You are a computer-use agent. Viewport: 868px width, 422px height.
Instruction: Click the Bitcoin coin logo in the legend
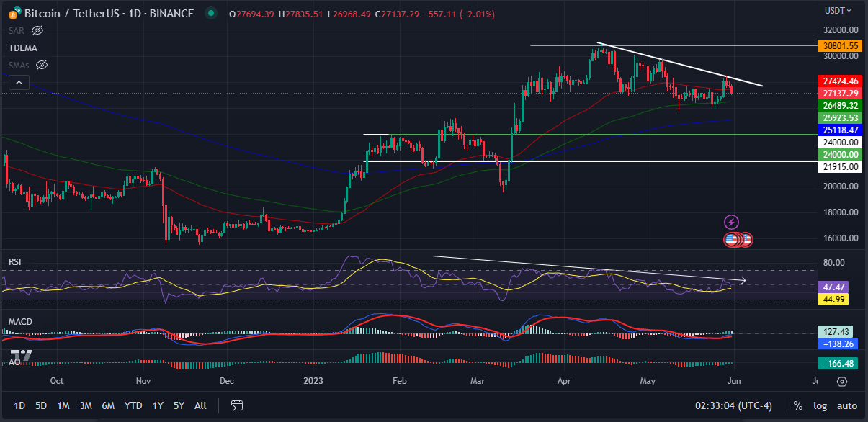[13, 13]
